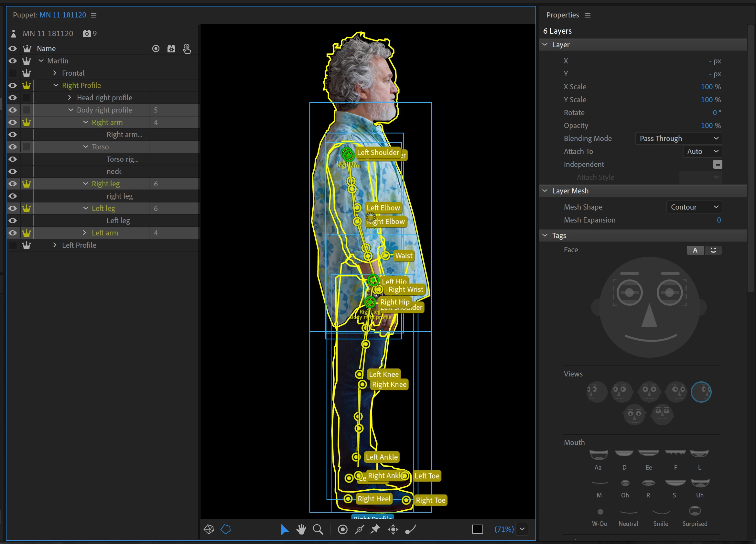The height and width of the screenshot is (544, 756).
Task: Select the Dangle tool
Action: click(x=410, y=529)
